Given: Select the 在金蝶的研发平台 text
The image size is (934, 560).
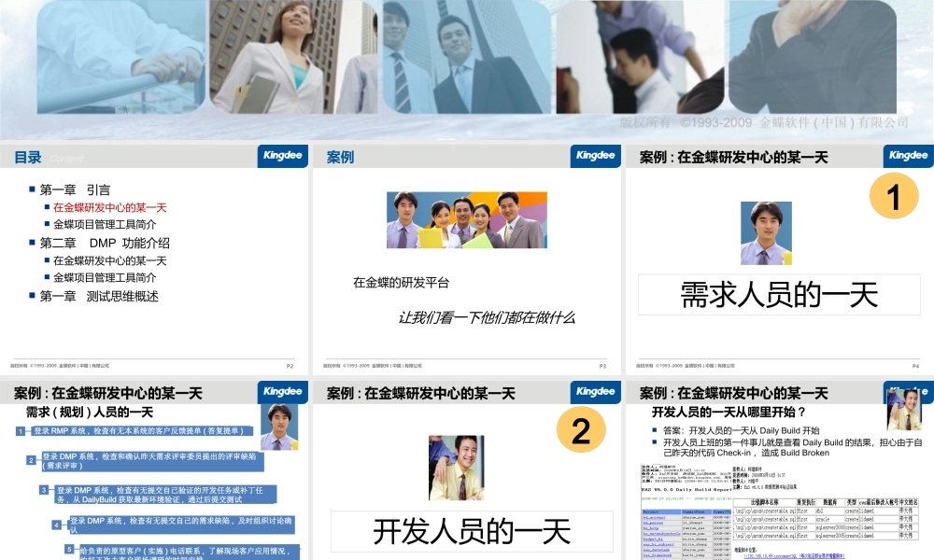Looking at the screenshot, I should 401,283.
